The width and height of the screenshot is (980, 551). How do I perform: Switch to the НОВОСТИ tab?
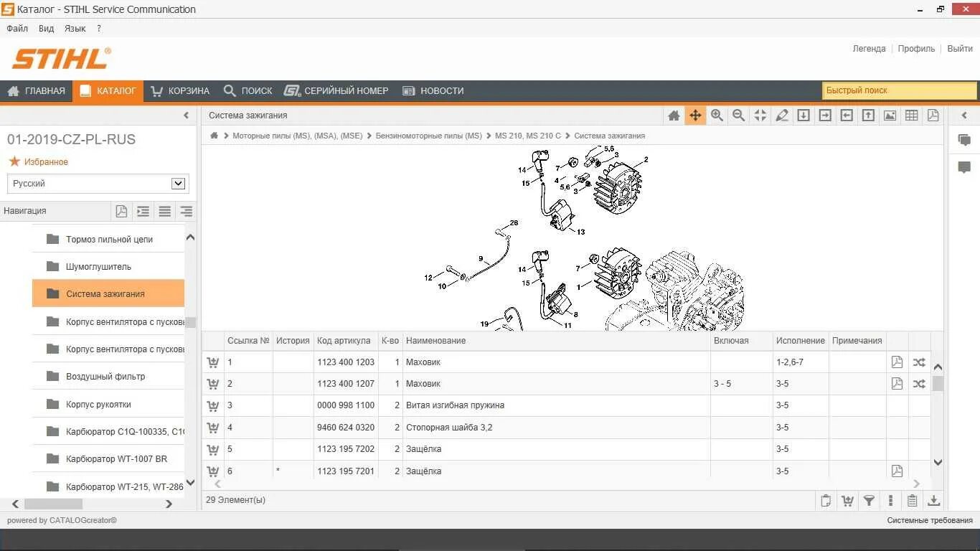433,91
